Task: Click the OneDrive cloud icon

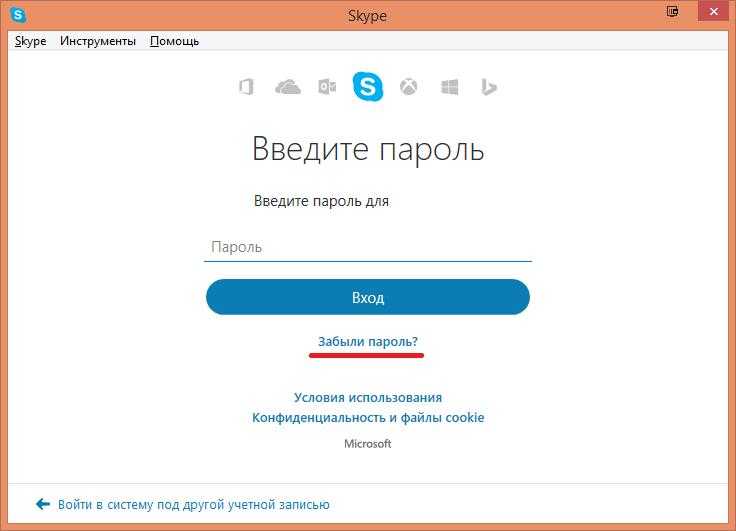Action: click(x=288, y=87)
